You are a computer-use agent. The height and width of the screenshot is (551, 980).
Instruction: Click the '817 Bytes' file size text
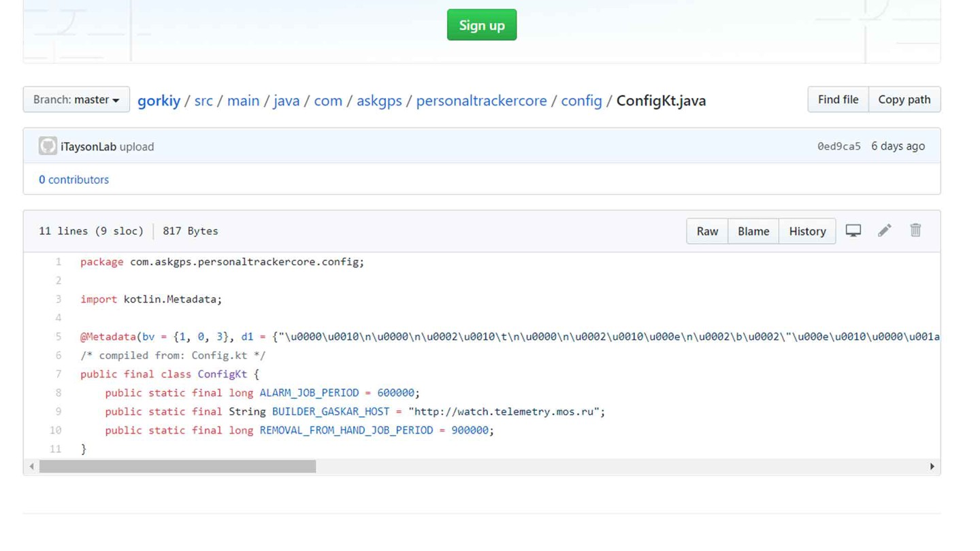[x=191, y=231]
